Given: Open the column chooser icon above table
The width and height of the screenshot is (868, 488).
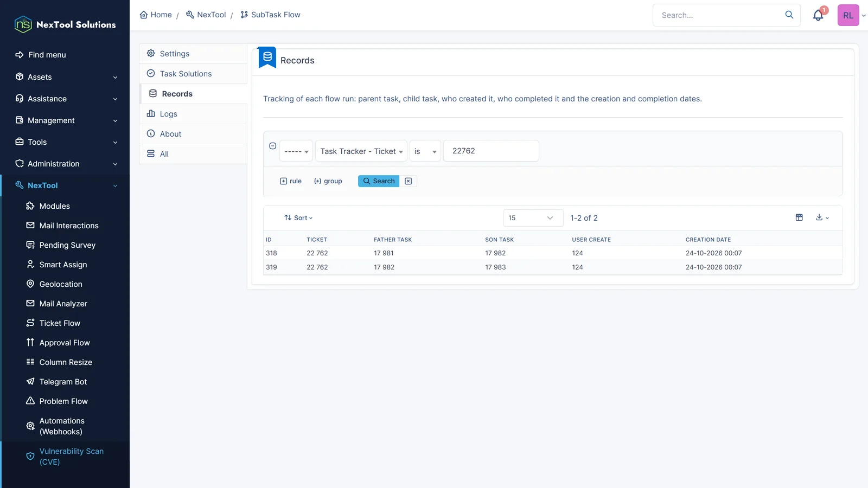Looking at the screenshot, I should pos(799,217).
